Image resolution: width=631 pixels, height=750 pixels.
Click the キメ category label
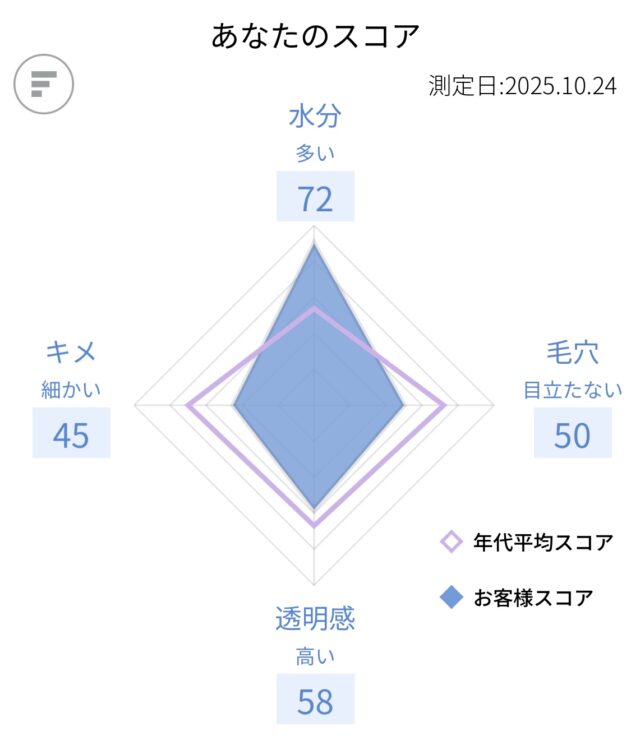point(71,353)
